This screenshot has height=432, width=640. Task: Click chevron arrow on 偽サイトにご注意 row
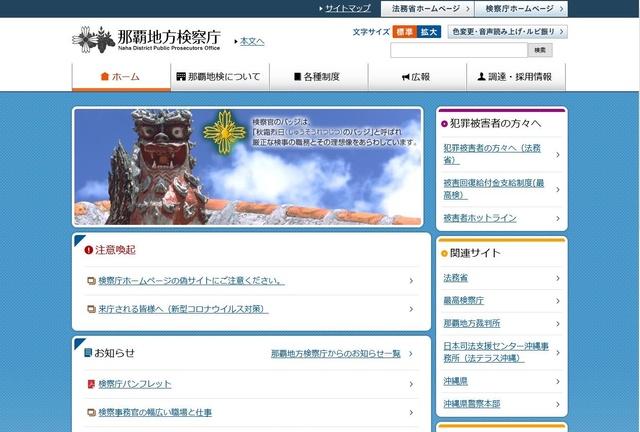coord(411,281)
